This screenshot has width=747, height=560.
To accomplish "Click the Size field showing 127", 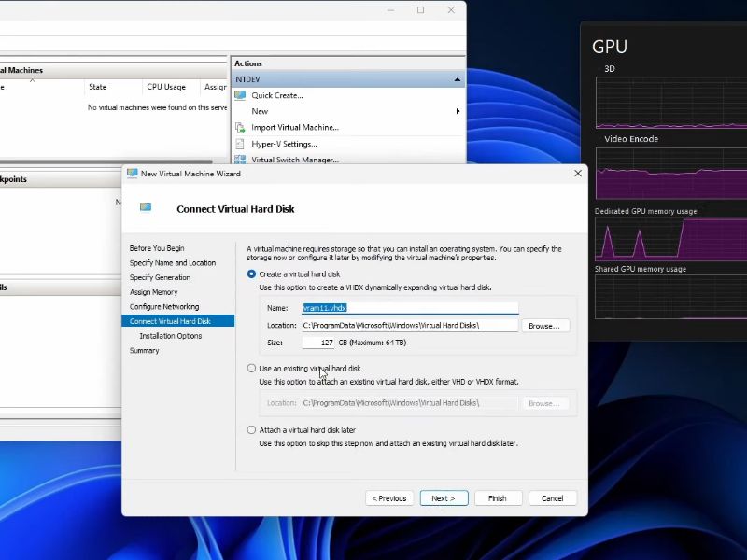I will [x=317, y=343].
